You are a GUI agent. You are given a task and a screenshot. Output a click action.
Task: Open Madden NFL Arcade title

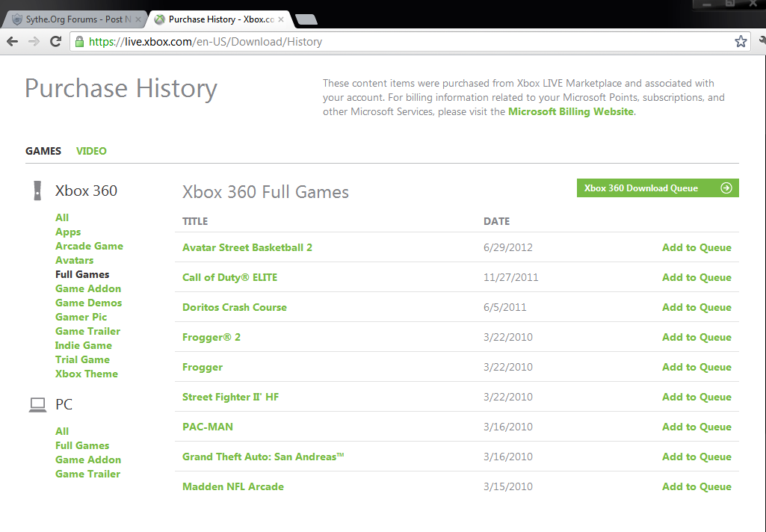coord(233,486)
